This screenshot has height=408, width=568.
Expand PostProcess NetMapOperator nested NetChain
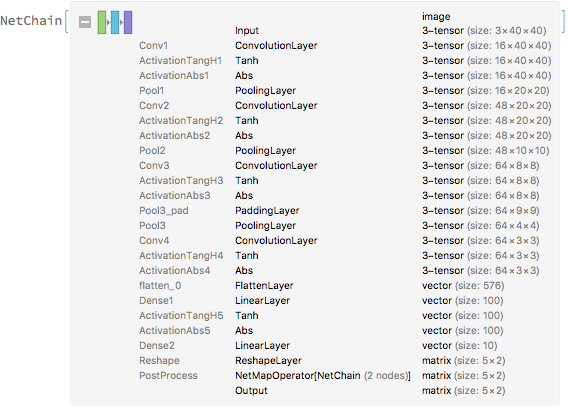coord(322,376)
